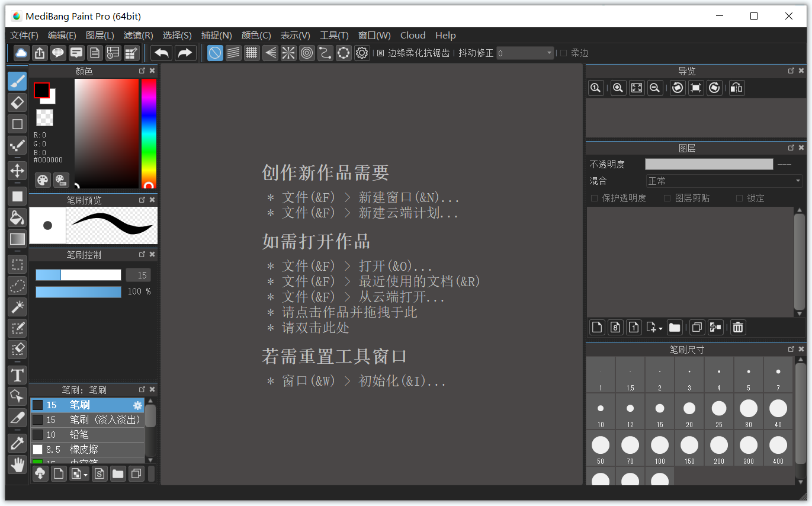Enable the 锁定 checkbox
This screenshot has width=812, height=506.
(x=739, y=198)
